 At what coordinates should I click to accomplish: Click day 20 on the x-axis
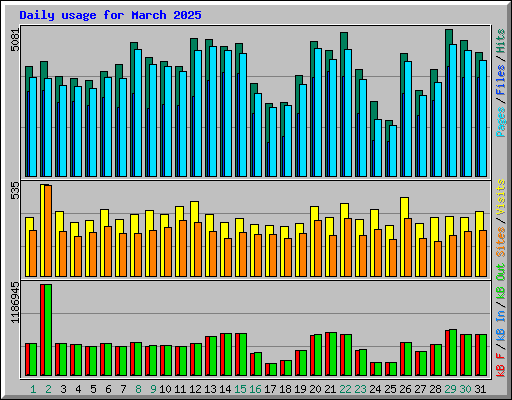315,389
